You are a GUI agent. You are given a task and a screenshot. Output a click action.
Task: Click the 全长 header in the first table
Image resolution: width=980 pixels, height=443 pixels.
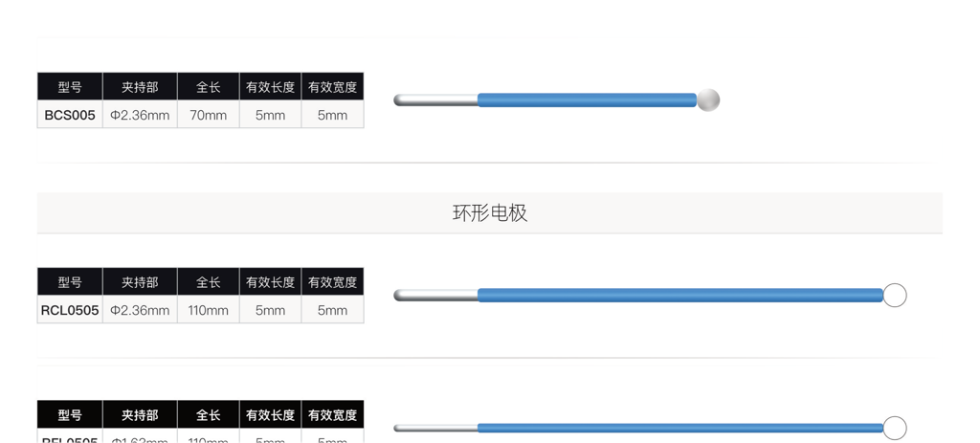(x=208, y=87)
